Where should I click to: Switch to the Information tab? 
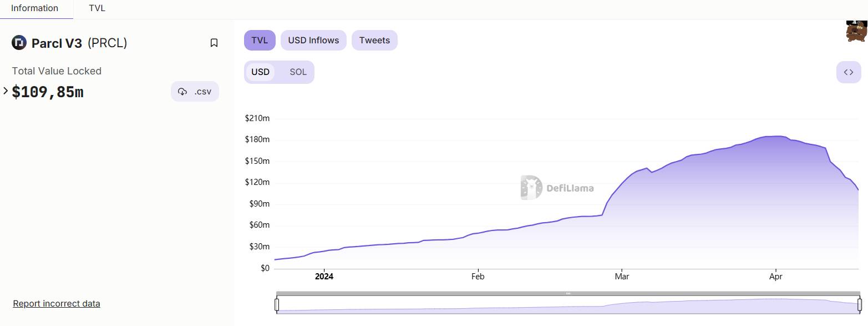pos(34,8)
